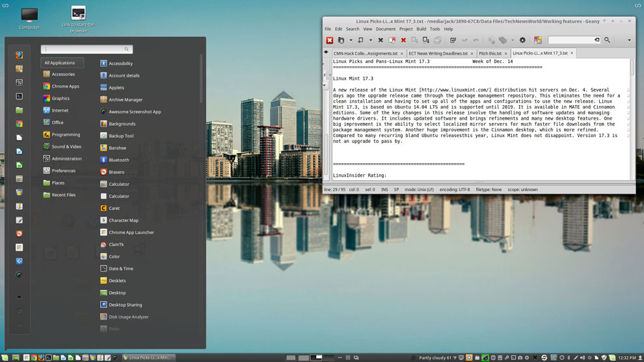Click the 12:32 PM clock on panel
Image resolution: width=644 pixels, height=362 pixels.
click(x=626, y=357)
